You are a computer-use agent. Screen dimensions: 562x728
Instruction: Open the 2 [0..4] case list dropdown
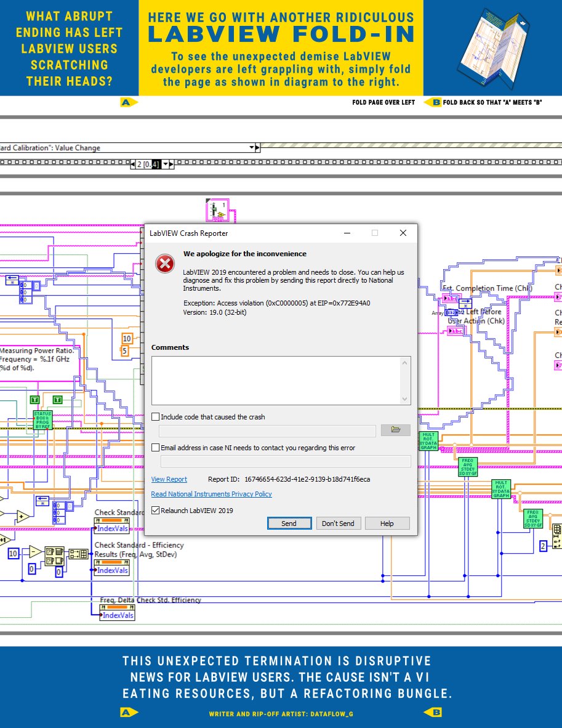tap(165, 164)
